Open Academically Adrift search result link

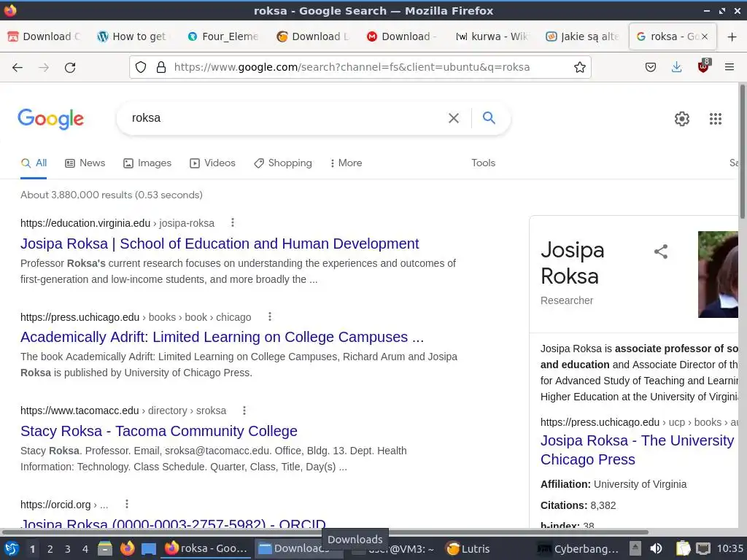coord(222,337)
